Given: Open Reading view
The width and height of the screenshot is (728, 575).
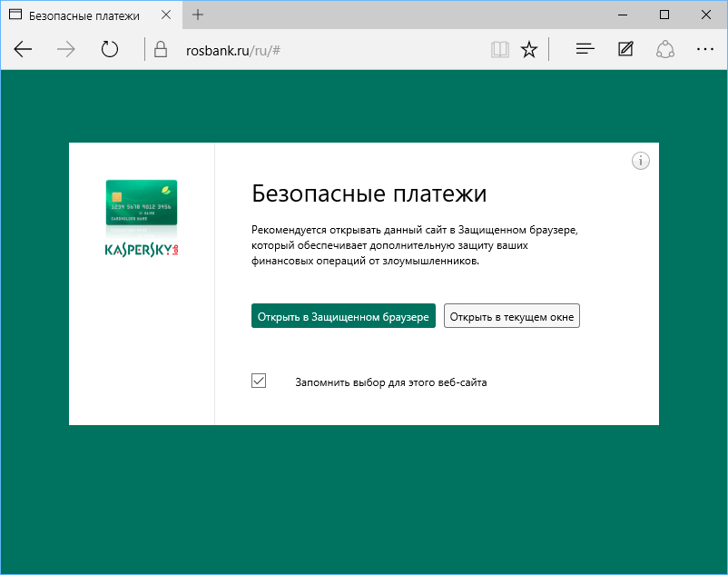Looking at the screenshot, I should click(x=499, y=49).
